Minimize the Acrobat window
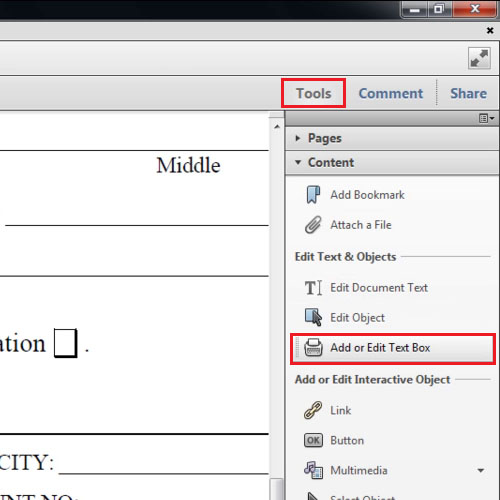This screenshot has width=500, height=500. tap(414, 10)
